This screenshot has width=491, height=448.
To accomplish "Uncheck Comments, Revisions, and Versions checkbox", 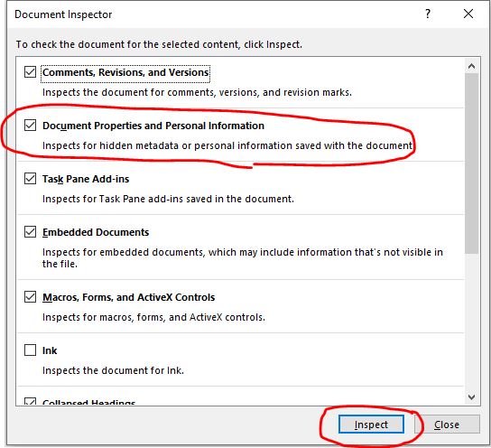I will [30, 72].
